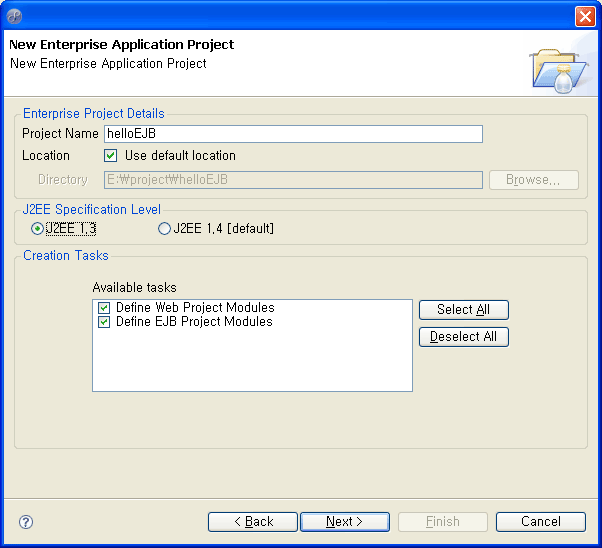This screenshot has width=602, height=548.
Task: Select the J2EE 1.3 radio option
Action: pos(37,229)
